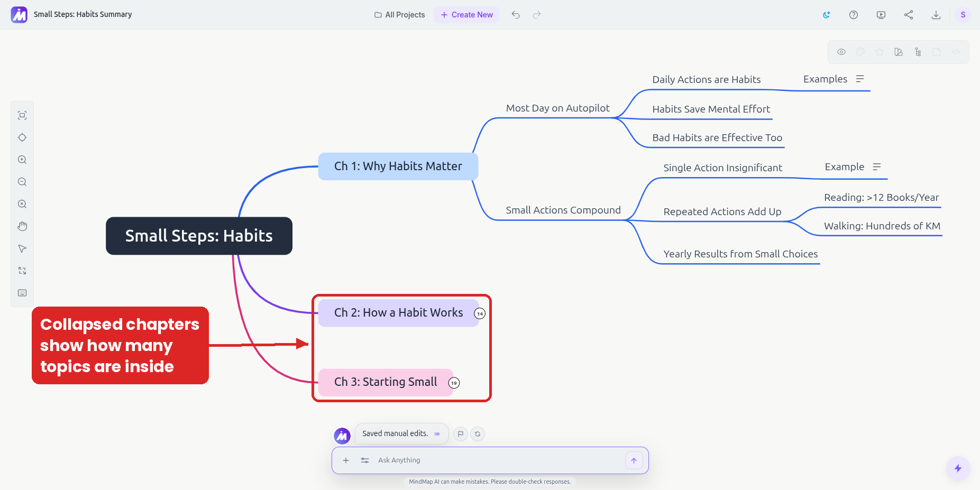Undo the last action
Image resolution: width=980 pixels, height=490 pixels.
click(x=516, y=15)
